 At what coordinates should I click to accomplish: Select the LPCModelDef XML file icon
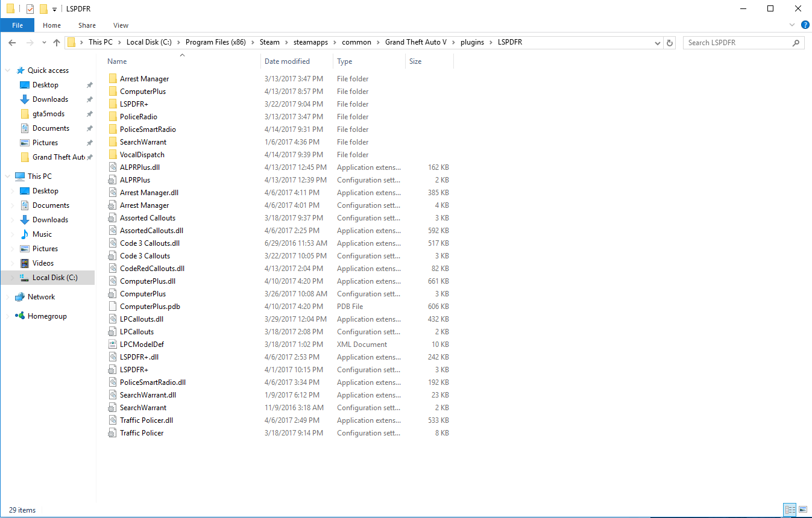pos(113,345)
